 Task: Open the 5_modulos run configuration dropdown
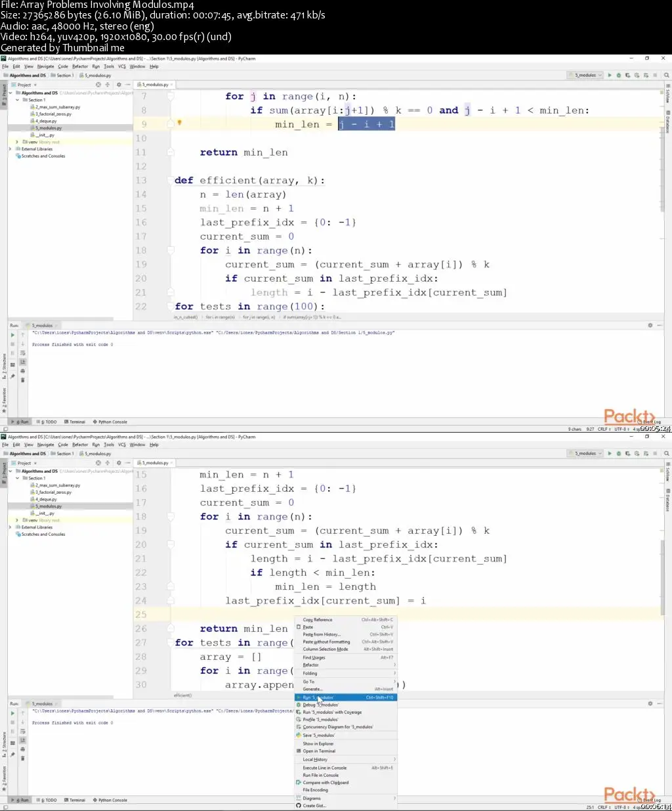click(x=584, y=75)
